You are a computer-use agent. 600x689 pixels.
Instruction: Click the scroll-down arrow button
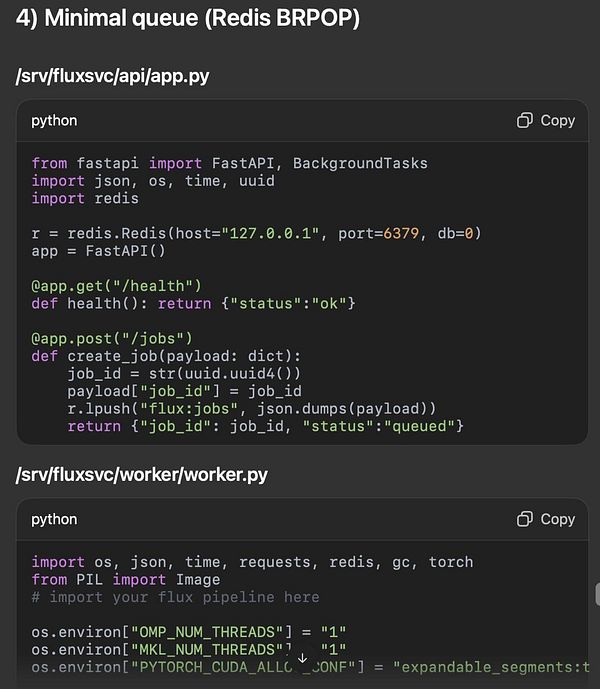coord(302,658)
